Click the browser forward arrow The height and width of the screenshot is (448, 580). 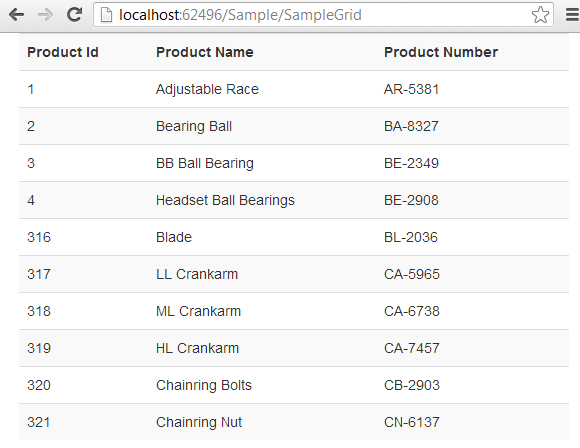(x=45, y=15)
